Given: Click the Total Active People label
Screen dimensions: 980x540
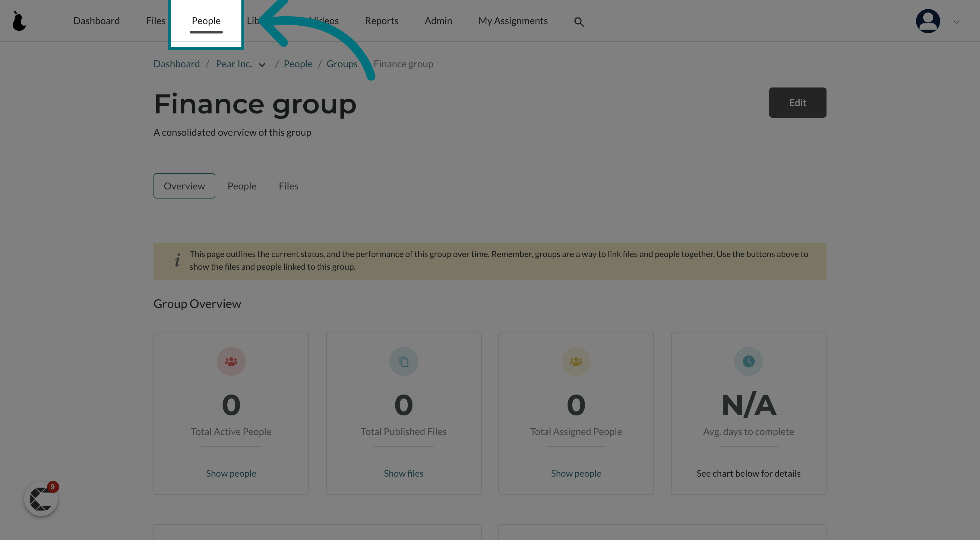Looking at the screenshot, I should coord(231,431).
